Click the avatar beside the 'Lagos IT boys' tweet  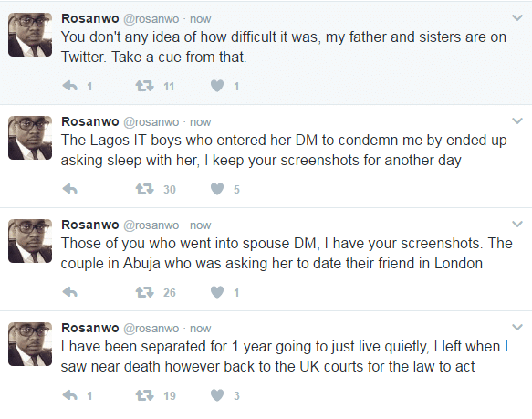coord(30,138)
